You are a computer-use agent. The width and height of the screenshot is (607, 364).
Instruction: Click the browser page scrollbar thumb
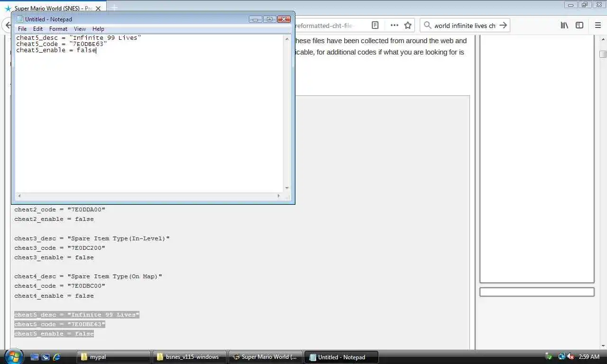pyautogui.click(x=603, y=54)
